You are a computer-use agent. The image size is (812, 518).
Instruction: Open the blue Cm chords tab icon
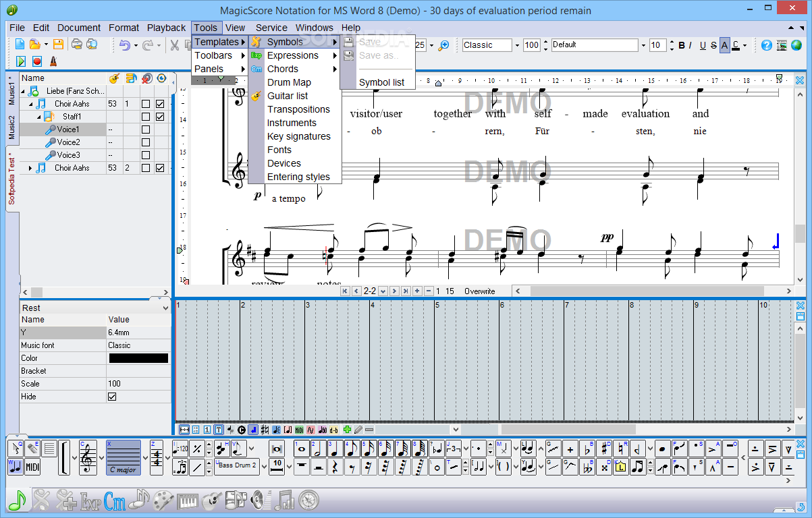coord(115,500)
